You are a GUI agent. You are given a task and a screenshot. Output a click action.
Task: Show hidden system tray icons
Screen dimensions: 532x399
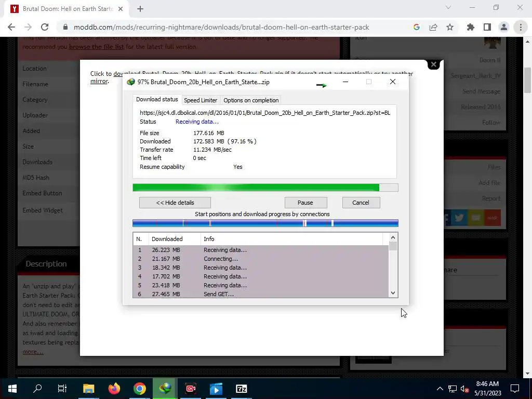pyautogui.click(x=440, y=389)
